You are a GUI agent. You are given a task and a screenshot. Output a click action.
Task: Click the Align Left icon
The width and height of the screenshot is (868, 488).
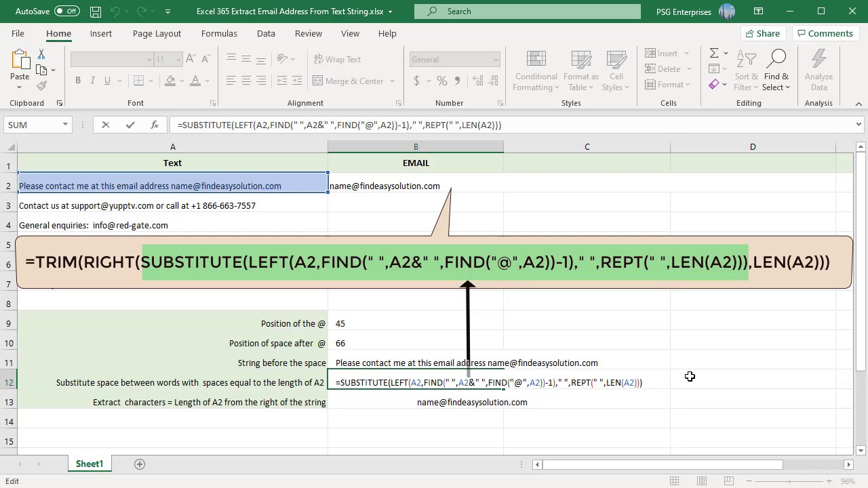click(231, 81)
